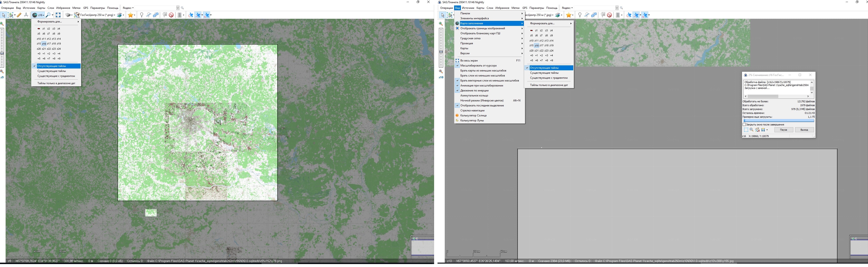Click the magnifier icon in download dialog
This screenshot has width=868, height=267.
[x=752, y=130]
